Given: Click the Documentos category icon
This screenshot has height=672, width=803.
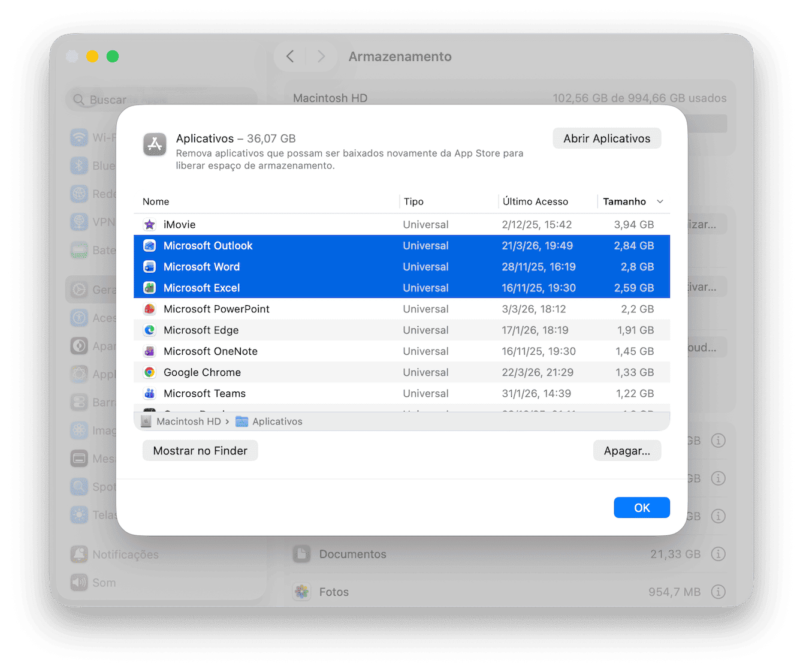Looking at the screenshot, I should pos(302,554).
